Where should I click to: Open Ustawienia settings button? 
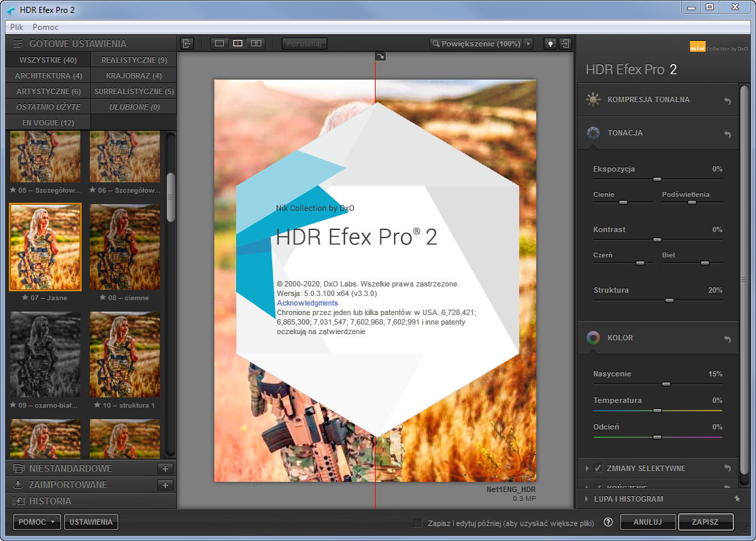[x=91, y=522]
